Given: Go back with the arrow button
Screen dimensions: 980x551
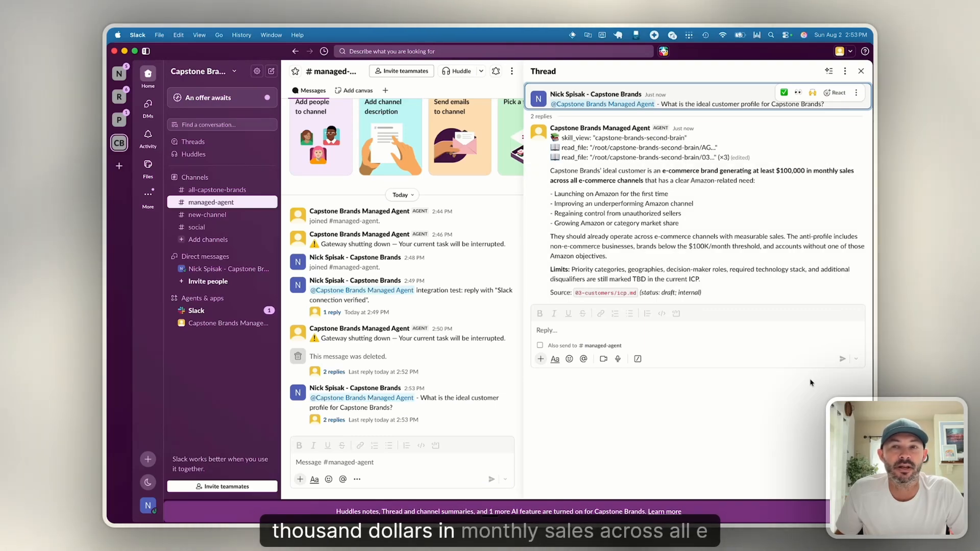Looking at the screenshot, I should tap(295, 51).
